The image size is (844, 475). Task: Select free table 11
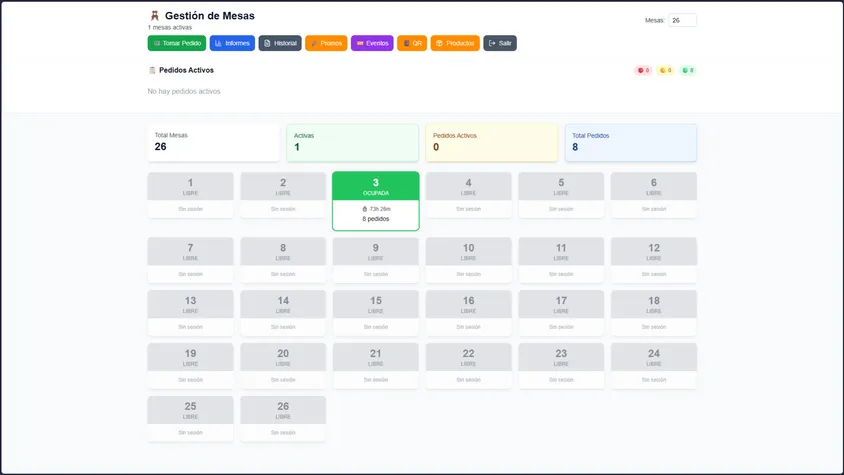(561, 260)
